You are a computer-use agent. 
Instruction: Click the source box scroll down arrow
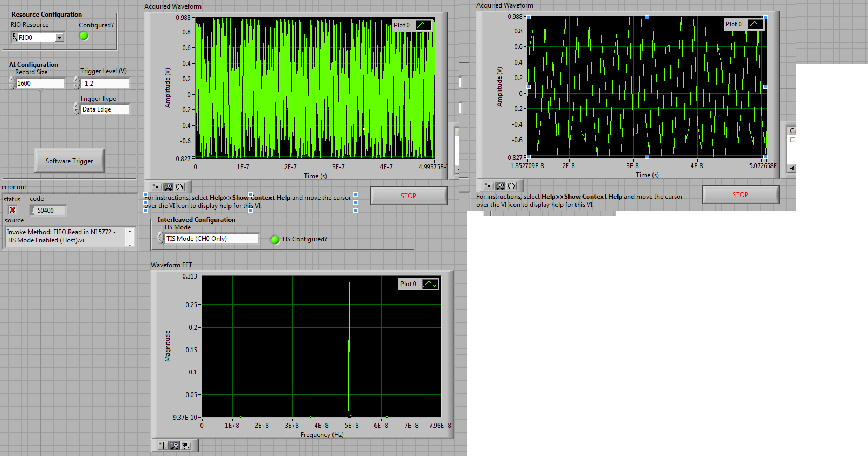130,244
